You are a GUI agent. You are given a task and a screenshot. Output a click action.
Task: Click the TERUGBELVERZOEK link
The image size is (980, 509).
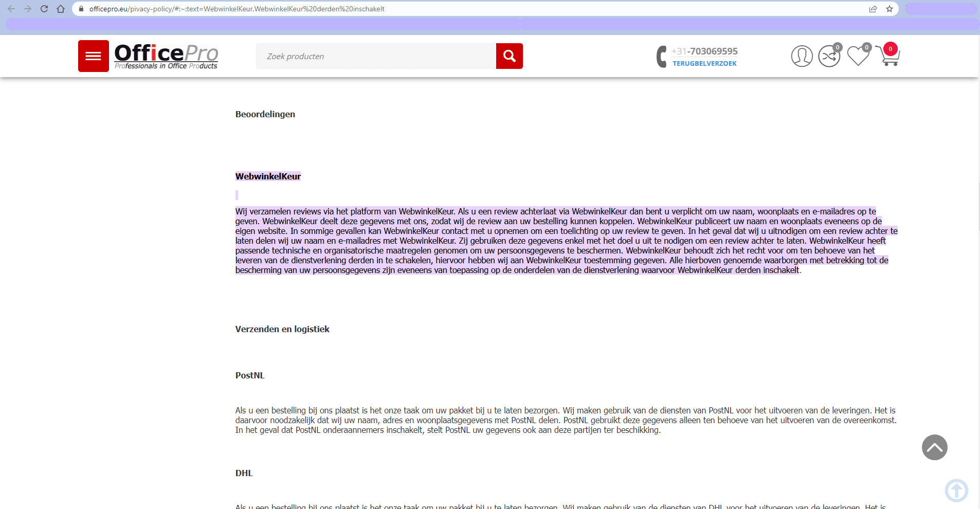704,64
